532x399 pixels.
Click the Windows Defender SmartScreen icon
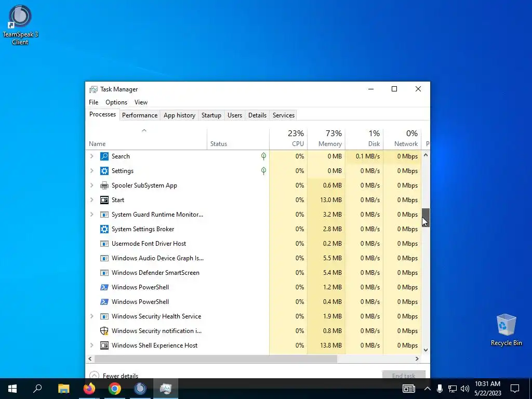(104, 273)
